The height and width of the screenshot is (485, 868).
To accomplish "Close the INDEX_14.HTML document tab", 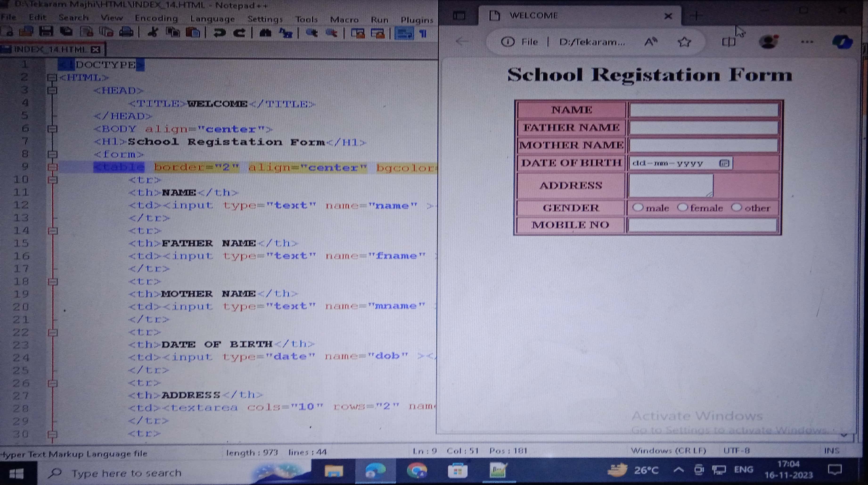I will point(96,50).
